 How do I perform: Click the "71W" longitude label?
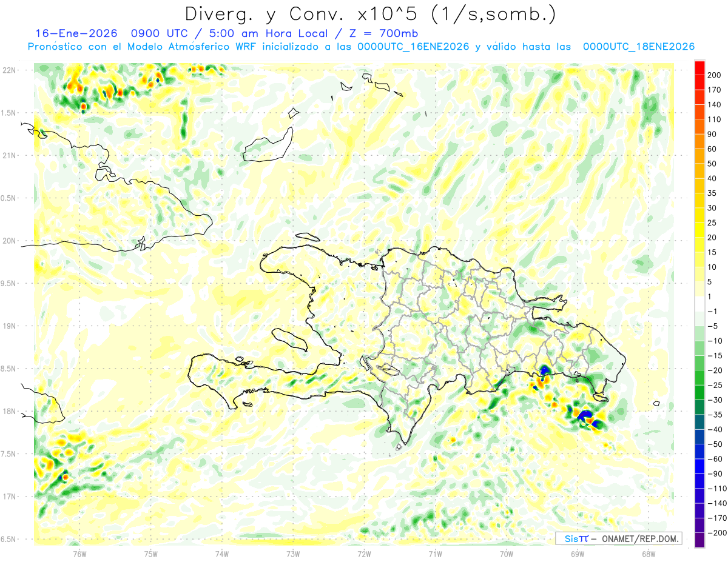pos(435,554)
